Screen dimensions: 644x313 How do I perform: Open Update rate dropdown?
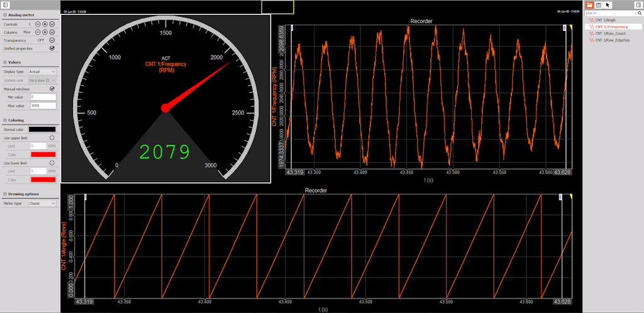tap(42, 80)
